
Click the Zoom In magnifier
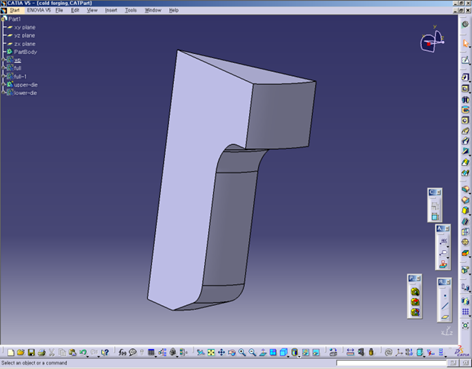[x=242, y=352]
